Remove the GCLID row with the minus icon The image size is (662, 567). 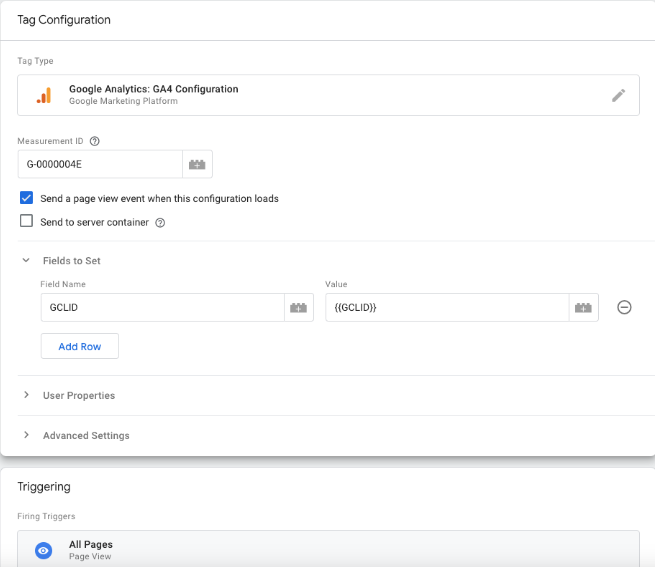[624, 308]
